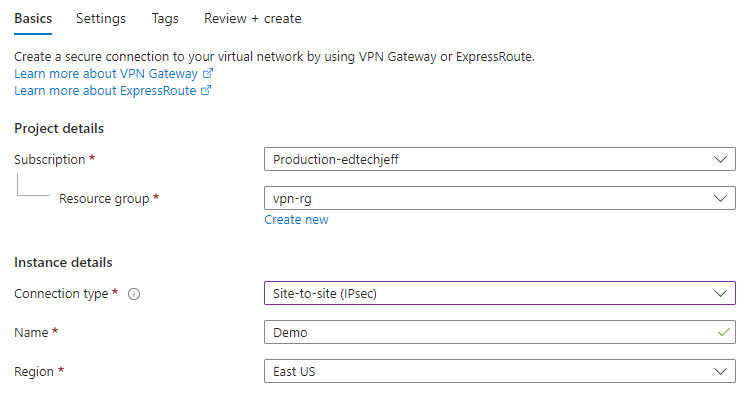This screenshot has height=400, width=754.
Task: Click chevron arrow of Region dropdown
Action: click(x=721, y=371)
